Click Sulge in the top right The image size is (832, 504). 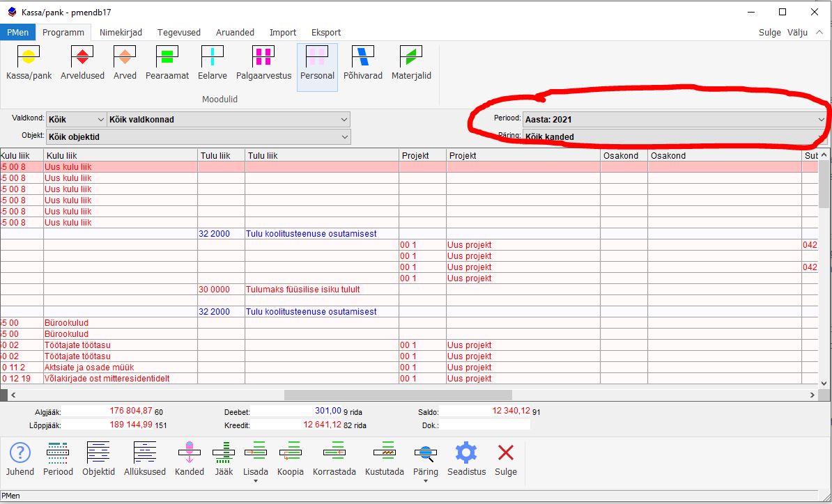(x=770, y=32)
